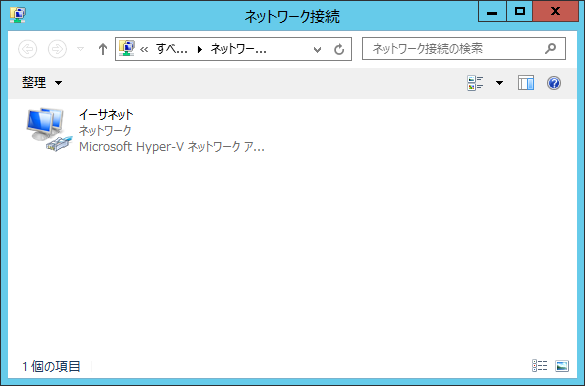Maximize the ネットワーク接続 window
Viewport: 585px width, 386px height.
tap(519, 12)
